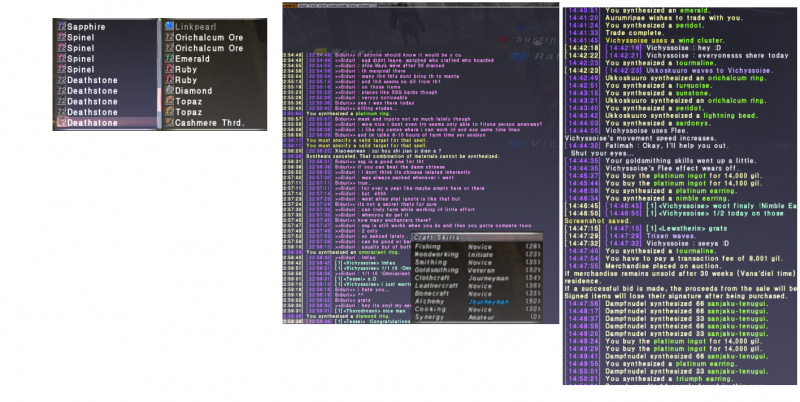This screenshot has width=800, height=402.
Task: Click the Diamond item icon
Action: [169, 91]
